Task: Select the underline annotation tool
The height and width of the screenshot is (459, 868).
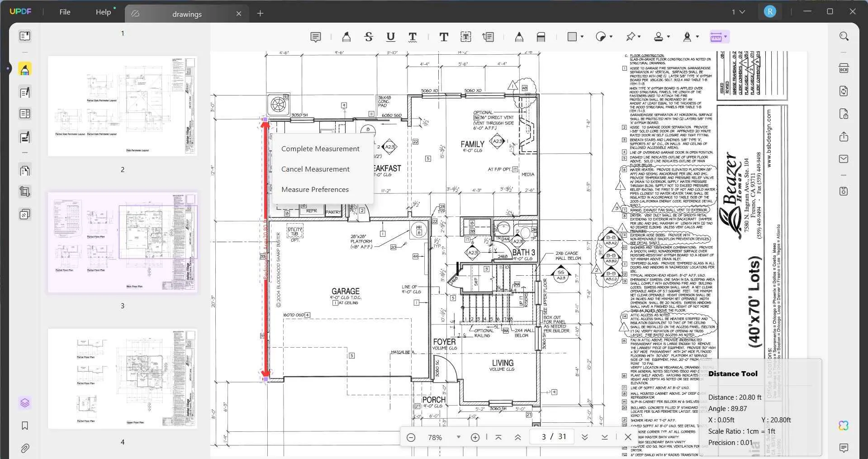Action: tap(391, 37)
